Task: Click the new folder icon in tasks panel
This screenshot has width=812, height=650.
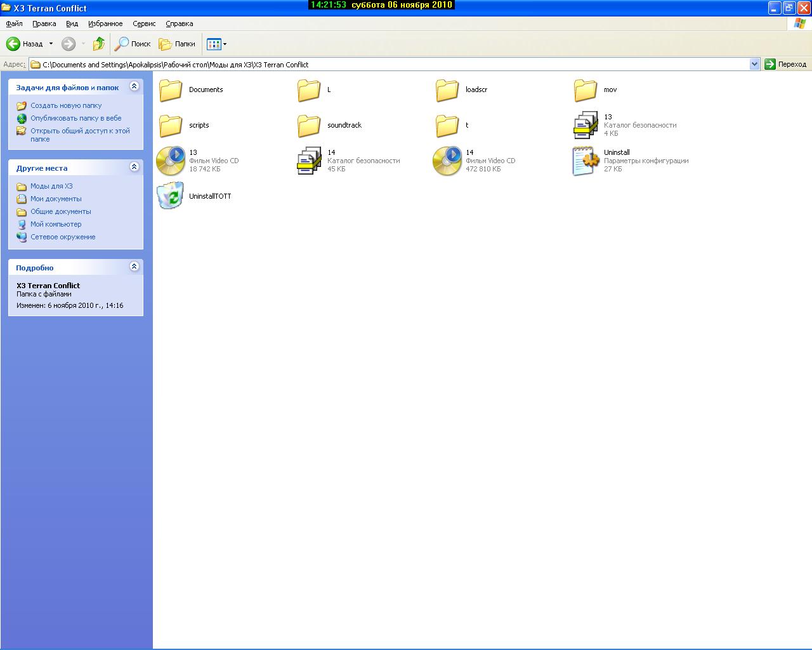Action: (x=22, y=106)
